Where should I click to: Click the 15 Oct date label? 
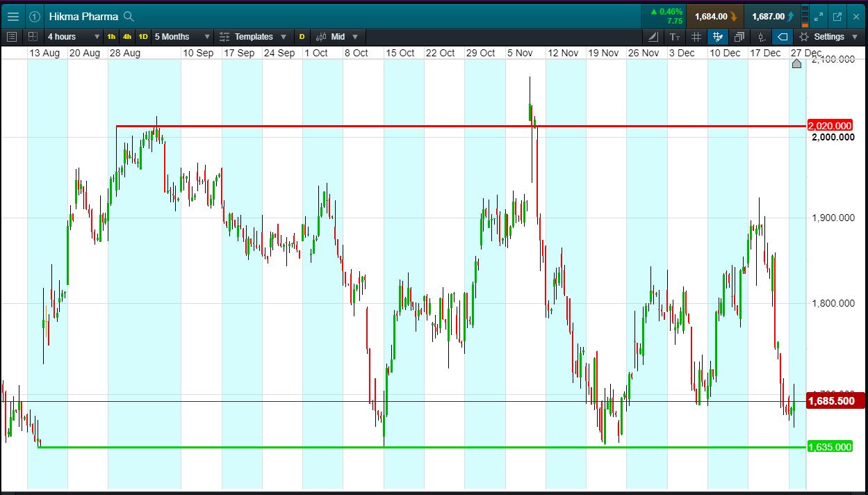click(x=400, y=53)
